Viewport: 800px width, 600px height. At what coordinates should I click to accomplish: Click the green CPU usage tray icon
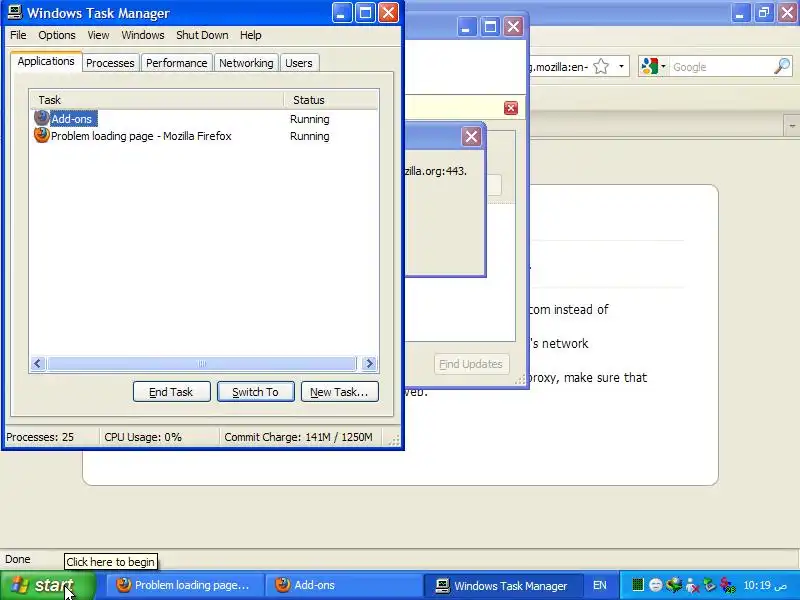click(638, 585)
